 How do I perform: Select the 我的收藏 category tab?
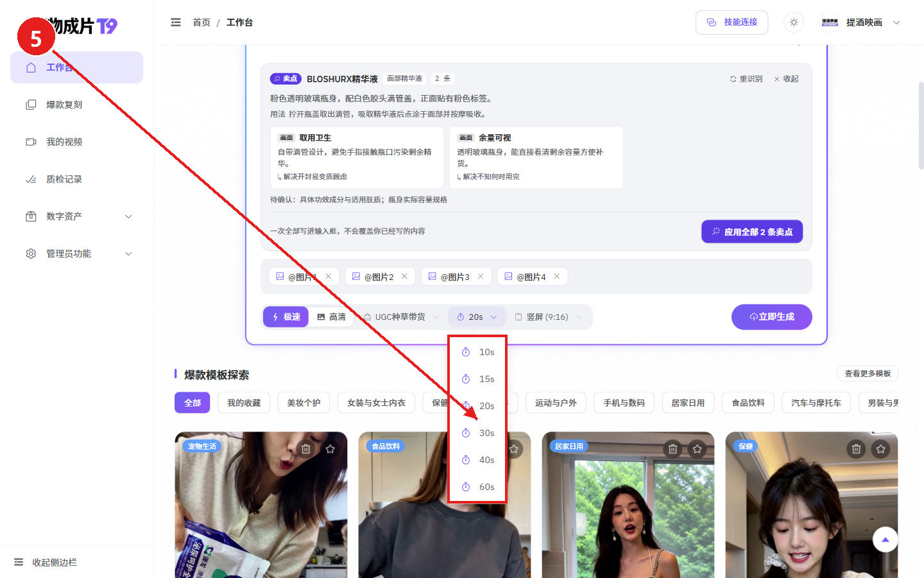pyautogui.click(x=244, y=403)
